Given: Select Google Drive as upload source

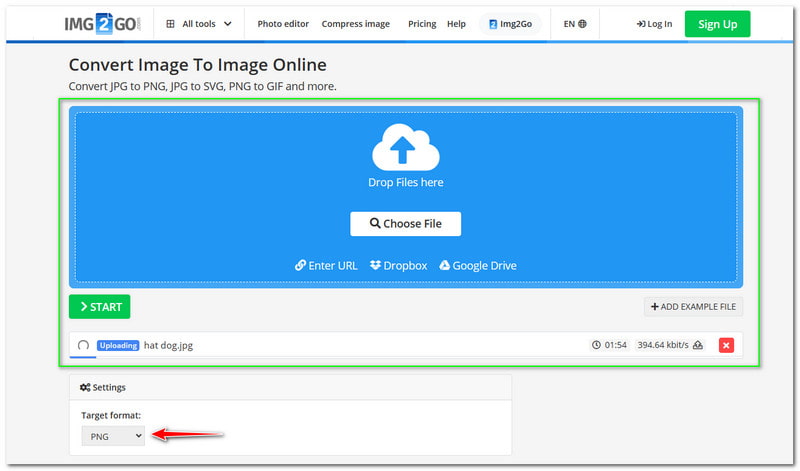Looking at the screenshot, I should coord(478,266).
